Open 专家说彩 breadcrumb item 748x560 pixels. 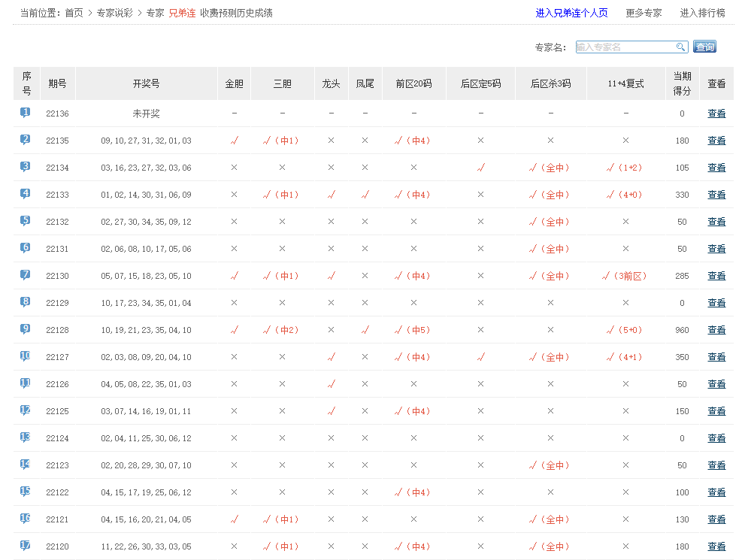[114, 13]
